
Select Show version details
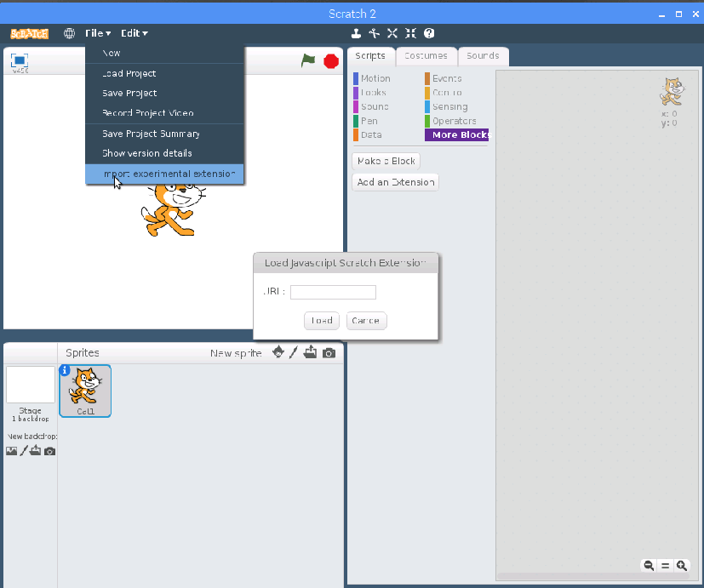click(x=164, y=153)
